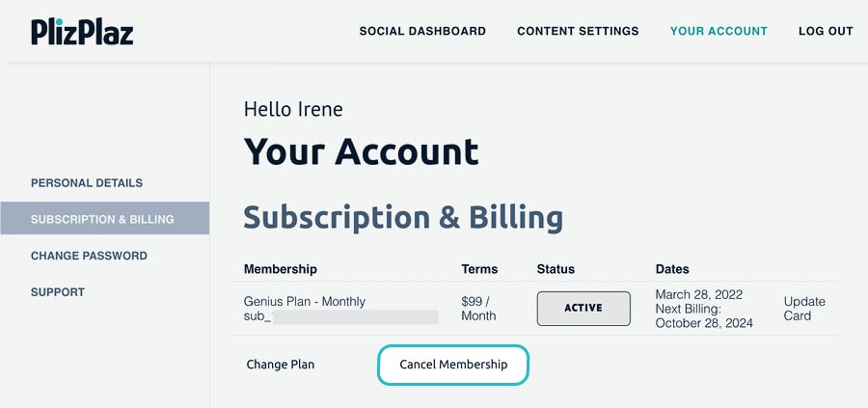Select the Subscription & Billing sidebar tab

coord(104,219)
